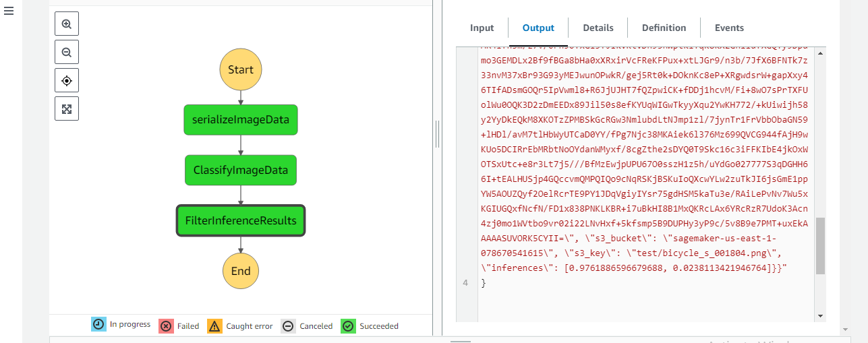The image size is (868, 343).
Task: Select the serializeImageData state
Action: coord(241,120)
